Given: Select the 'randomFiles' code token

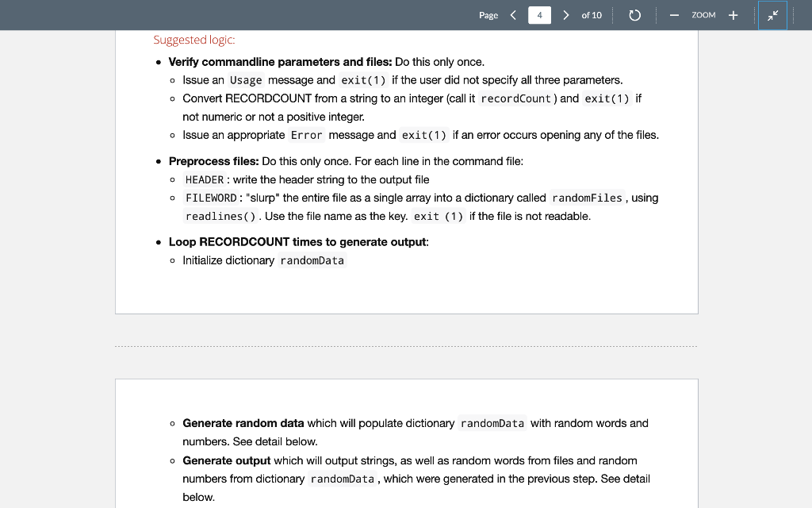Looking at the screenshot, I should 588,198.
